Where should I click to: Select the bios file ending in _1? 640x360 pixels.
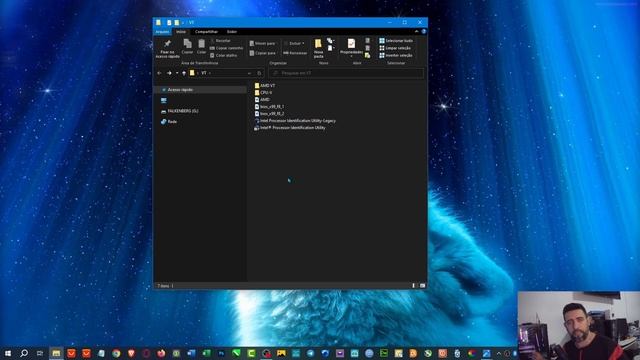pos(269,107)
